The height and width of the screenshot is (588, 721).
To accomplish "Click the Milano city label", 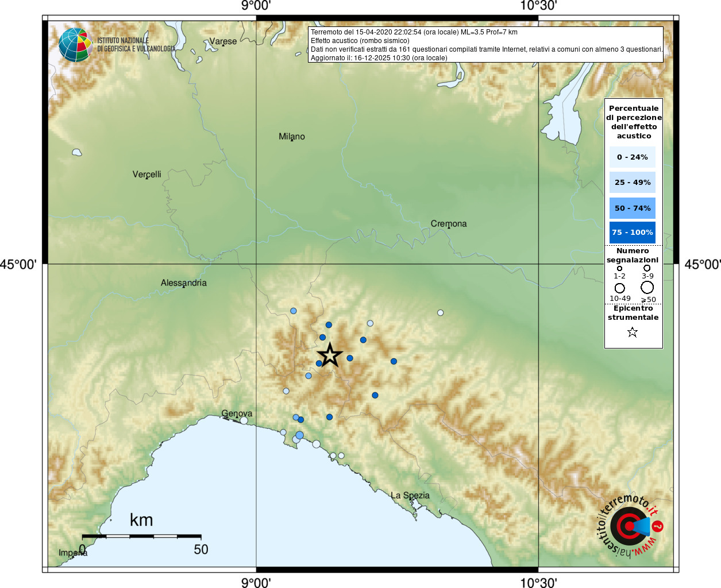I will click(292, 137).
